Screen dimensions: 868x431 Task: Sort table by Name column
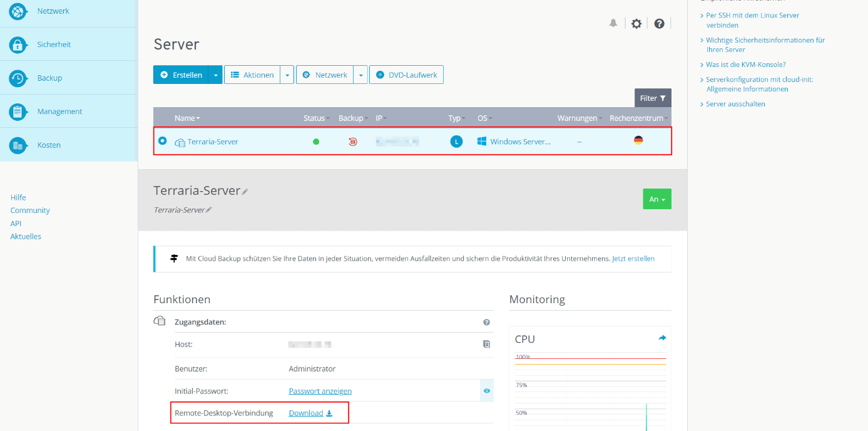coord(187,118)
